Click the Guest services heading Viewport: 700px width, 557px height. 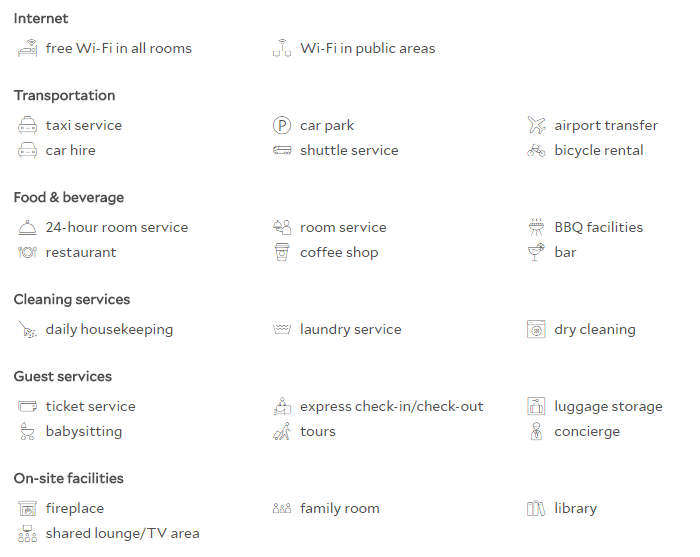pos(62,376)
